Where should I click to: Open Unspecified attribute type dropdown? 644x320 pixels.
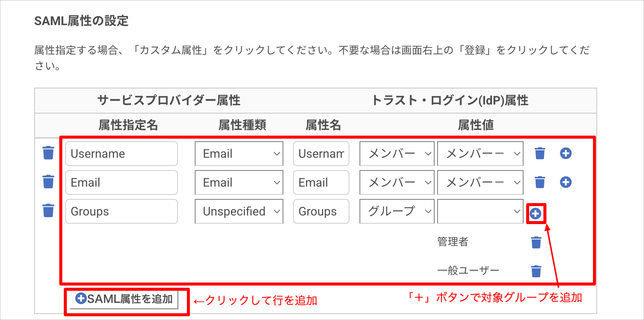coord(239,211)
